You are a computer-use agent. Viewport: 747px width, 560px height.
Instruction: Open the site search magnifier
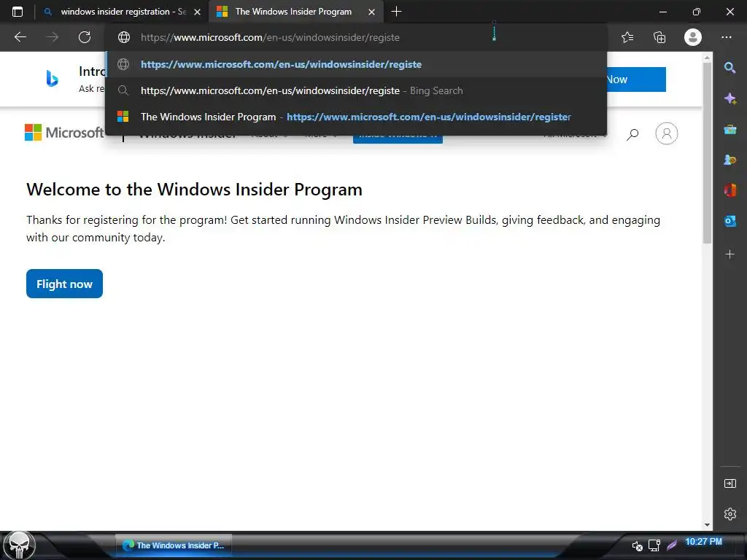click(x=632, y=134)
